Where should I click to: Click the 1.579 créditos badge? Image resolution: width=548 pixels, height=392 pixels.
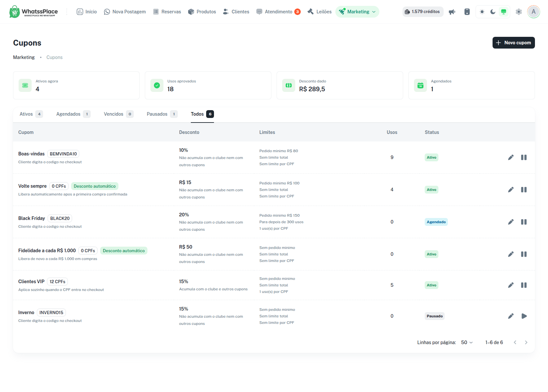(423, 12)
